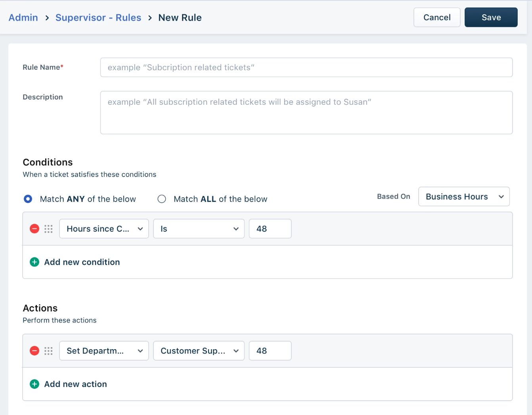Cancel rule creation
532x415 pixels.
437,17
